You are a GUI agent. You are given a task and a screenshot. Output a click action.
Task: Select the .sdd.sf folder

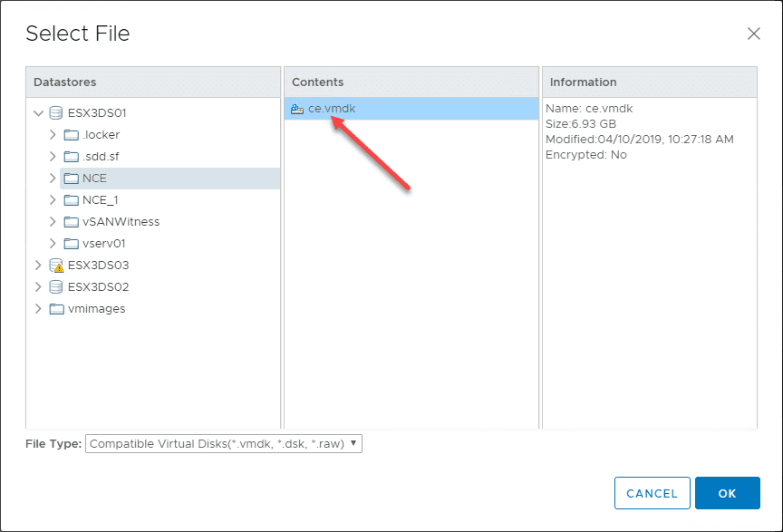101,157
